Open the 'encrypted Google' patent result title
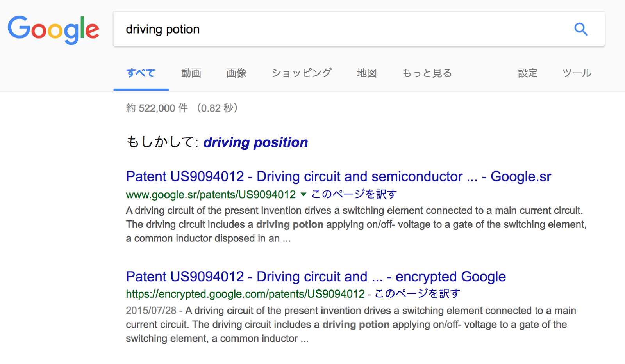Viewport: 625px width, 364px height. pos(316,277)
